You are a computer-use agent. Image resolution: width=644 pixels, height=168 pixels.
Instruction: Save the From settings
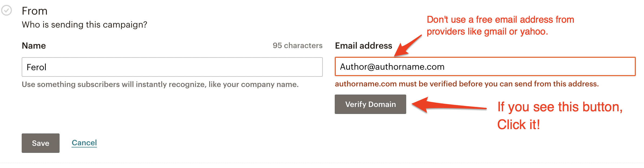point(41,143)
